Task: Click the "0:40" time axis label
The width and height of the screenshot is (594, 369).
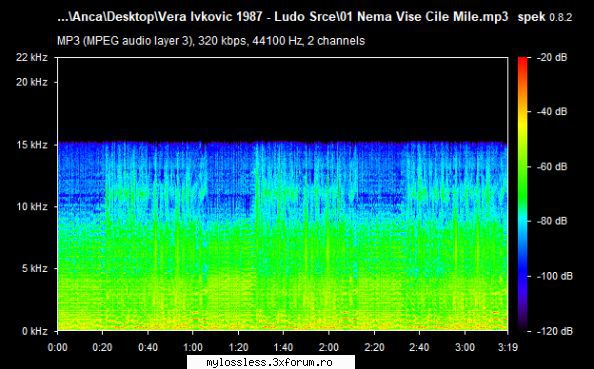Action: [x=148, y=347]
